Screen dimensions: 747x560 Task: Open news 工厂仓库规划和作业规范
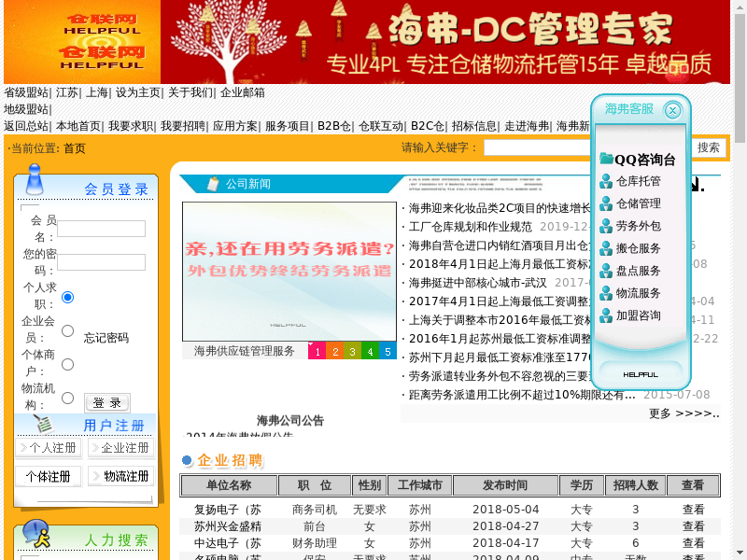coord(471,227)
